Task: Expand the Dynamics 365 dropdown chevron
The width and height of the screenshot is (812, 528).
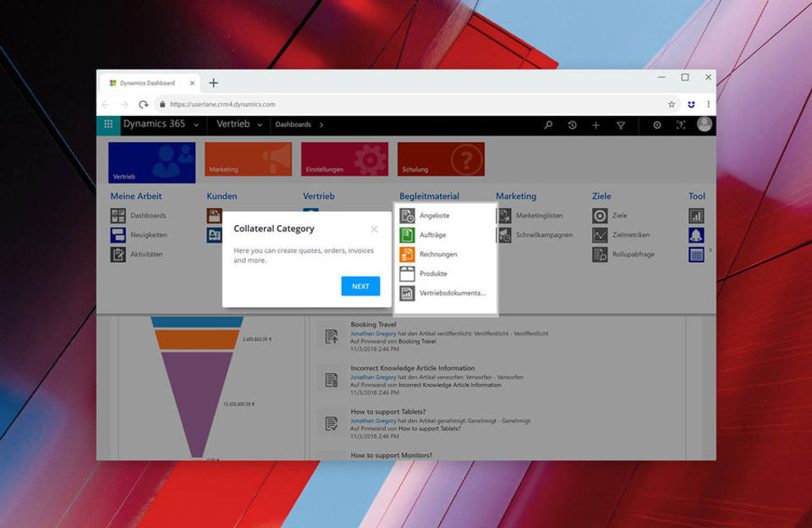Action: click(x=196, y=125)
